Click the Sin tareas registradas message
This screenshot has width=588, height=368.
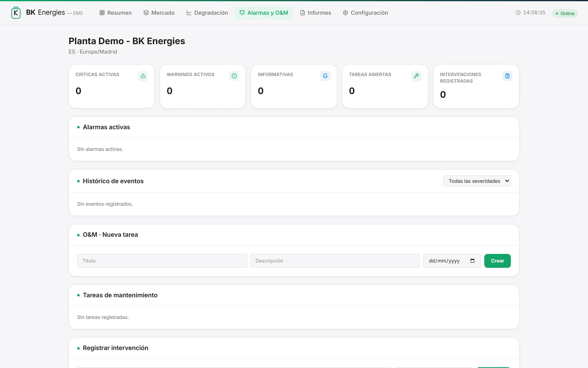(103, 317)
